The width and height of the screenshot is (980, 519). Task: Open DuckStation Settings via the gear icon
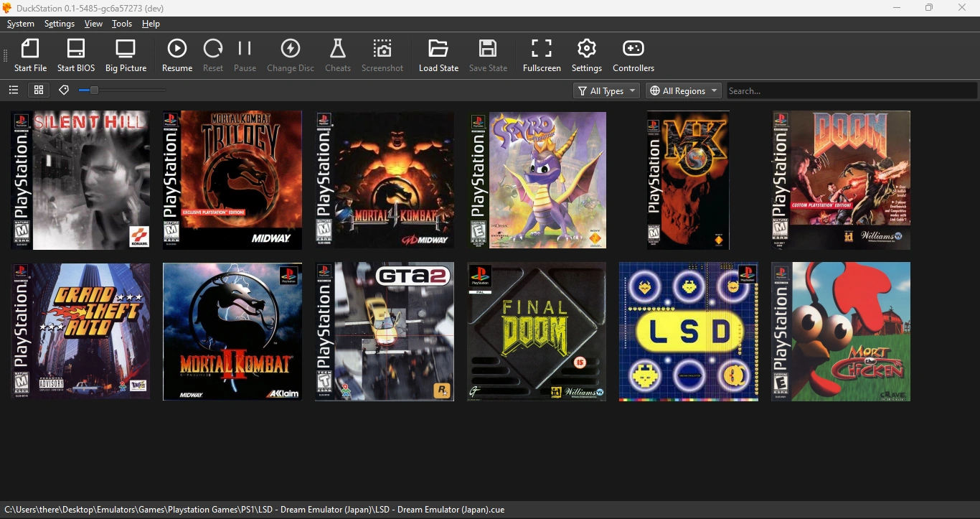[x=586, y=54]
